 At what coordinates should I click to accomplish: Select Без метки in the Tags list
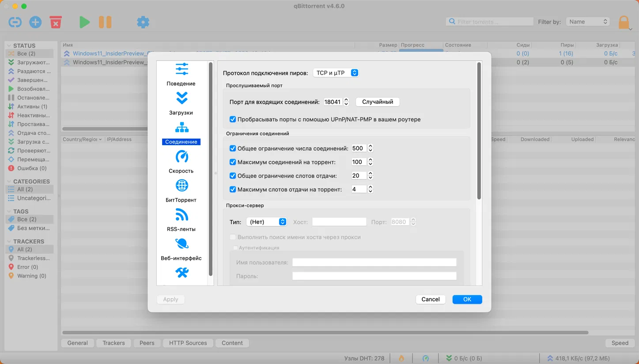[x=29, y=228]
